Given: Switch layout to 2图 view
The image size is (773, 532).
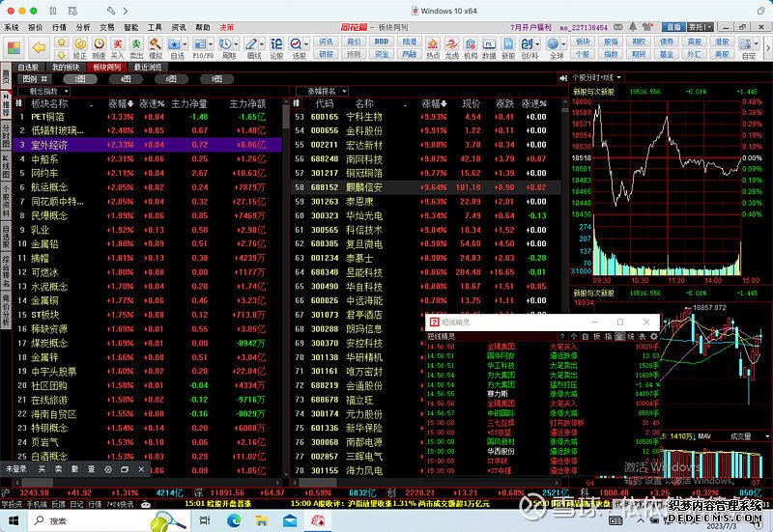Looking at the screenshot, I should pyautogui.click(x=80, y=79).
